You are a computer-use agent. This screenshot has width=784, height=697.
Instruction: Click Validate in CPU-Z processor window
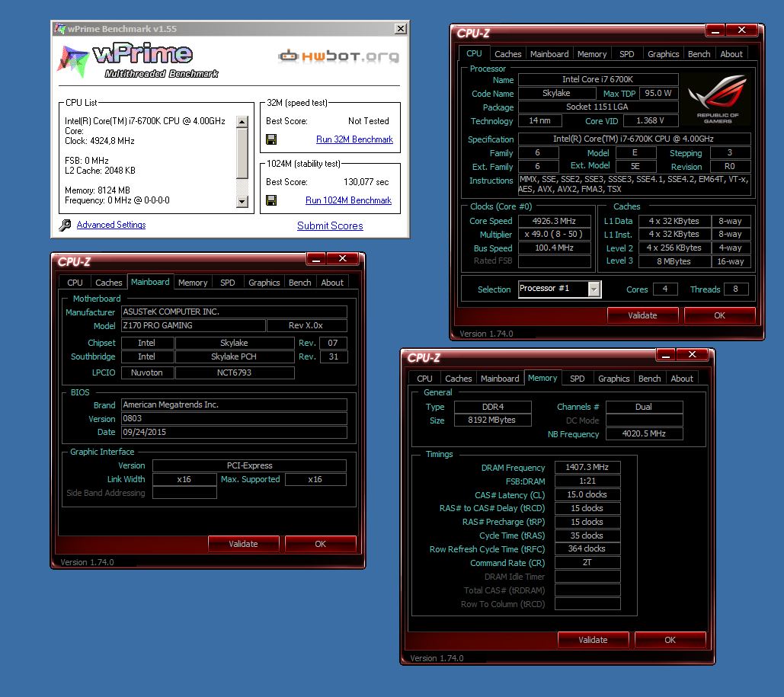point(642,315)
